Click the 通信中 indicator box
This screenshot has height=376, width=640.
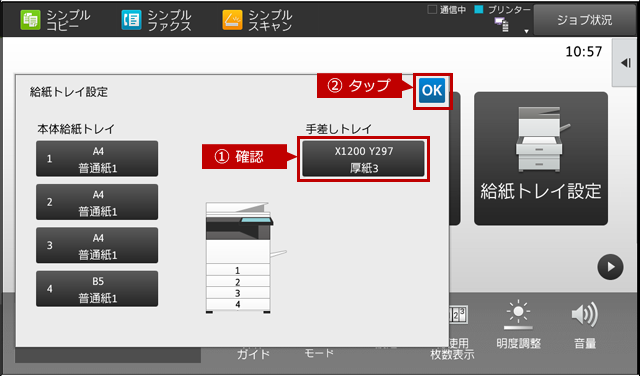coord(432,9)
